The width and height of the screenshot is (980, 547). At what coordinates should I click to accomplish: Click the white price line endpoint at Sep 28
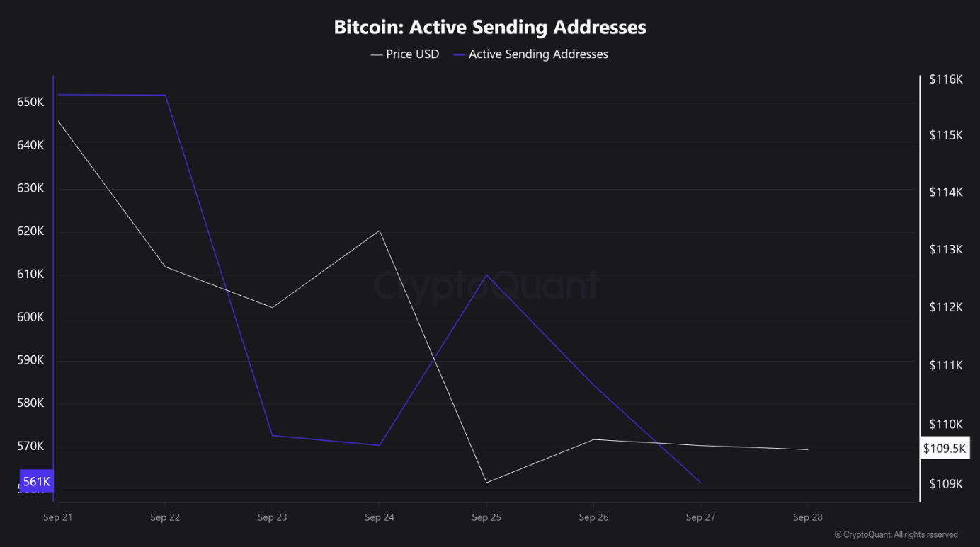(808, 449)
